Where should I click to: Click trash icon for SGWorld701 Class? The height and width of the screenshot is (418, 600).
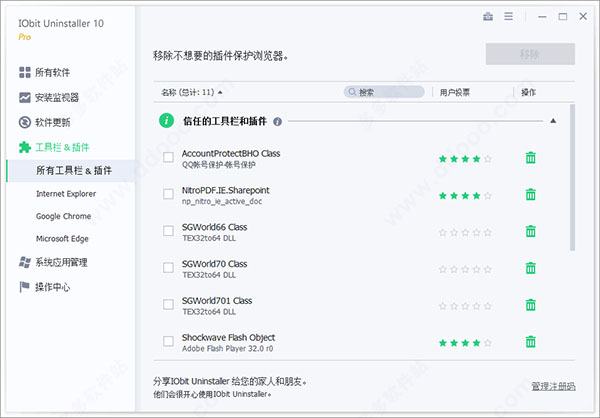[x=530, y=305]
